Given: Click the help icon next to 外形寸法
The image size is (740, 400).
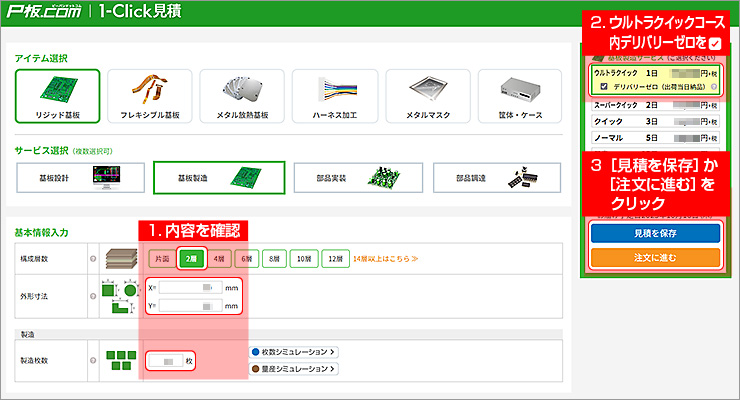Looking at the screenshot, I should [x=92, y=296].
